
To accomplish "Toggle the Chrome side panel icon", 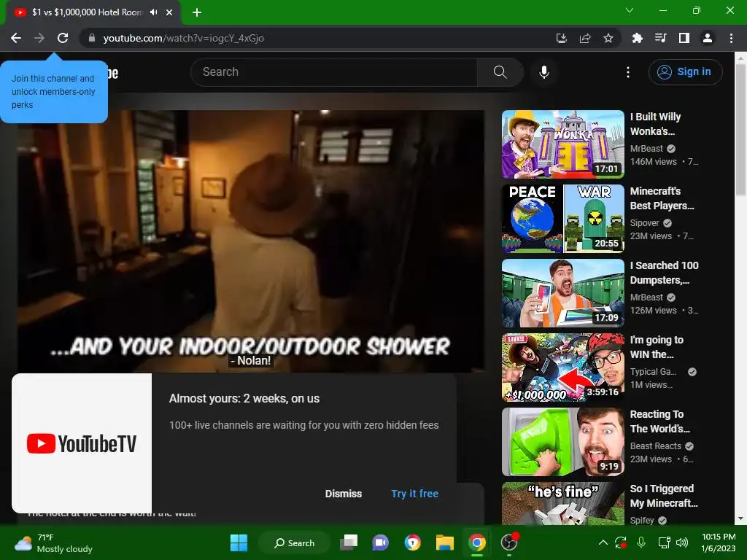I will 684,38.
